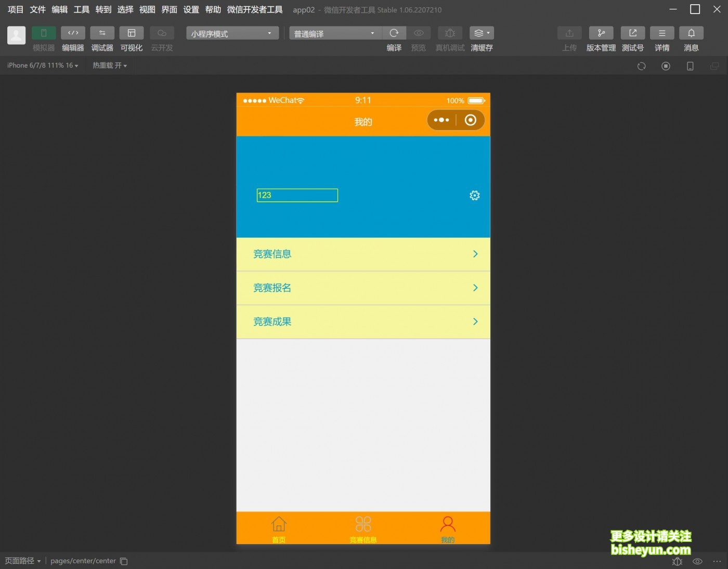The image size is (728, 569).
Task: Click the test account icon
Action: coord(633,33)
